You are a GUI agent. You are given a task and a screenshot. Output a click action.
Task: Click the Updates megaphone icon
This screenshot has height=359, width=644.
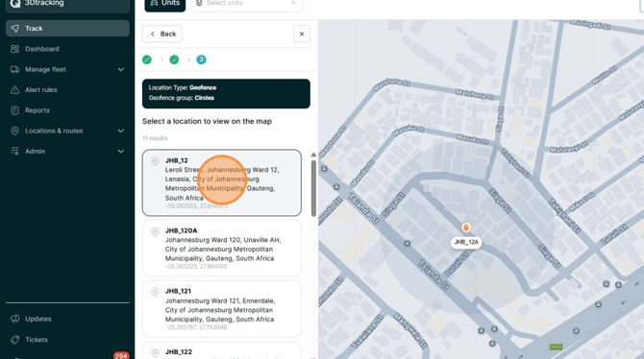coord(14,319)
